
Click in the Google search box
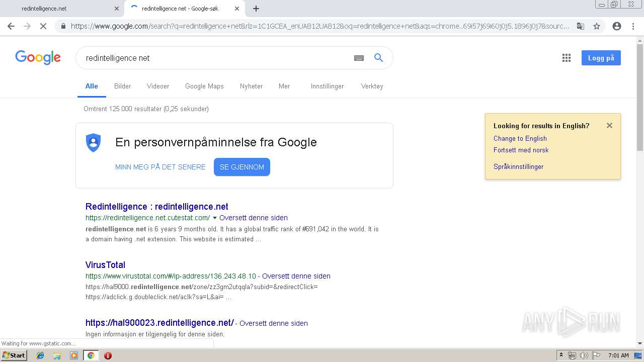[216, 58]
